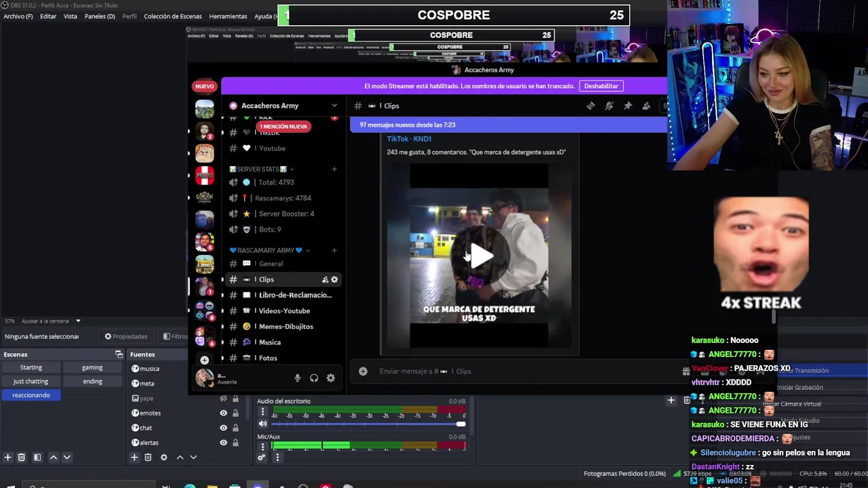Open the Filtros button in OBS
Viewport: 868px width, 488px height.
tap(175, 336)
